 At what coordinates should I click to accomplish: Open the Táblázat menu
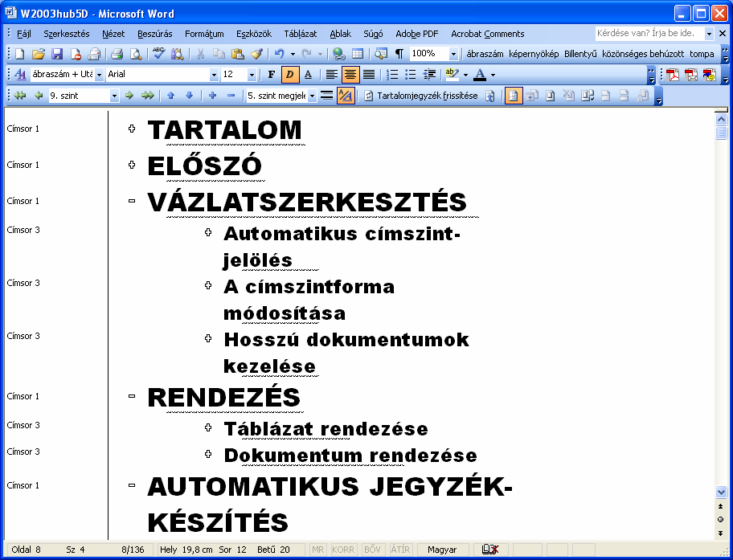pyautogui.click(x=300, y=34)
